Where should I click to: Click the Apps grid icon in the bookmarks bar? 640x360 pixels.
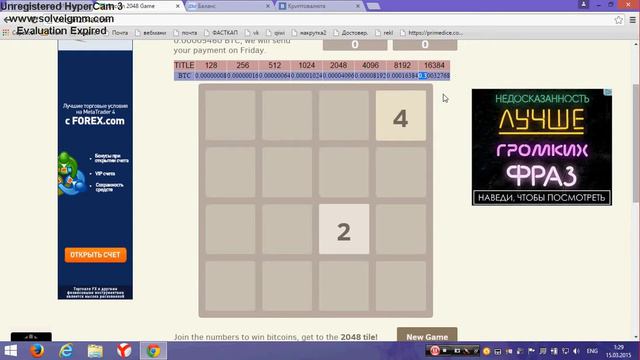(5, 33)
